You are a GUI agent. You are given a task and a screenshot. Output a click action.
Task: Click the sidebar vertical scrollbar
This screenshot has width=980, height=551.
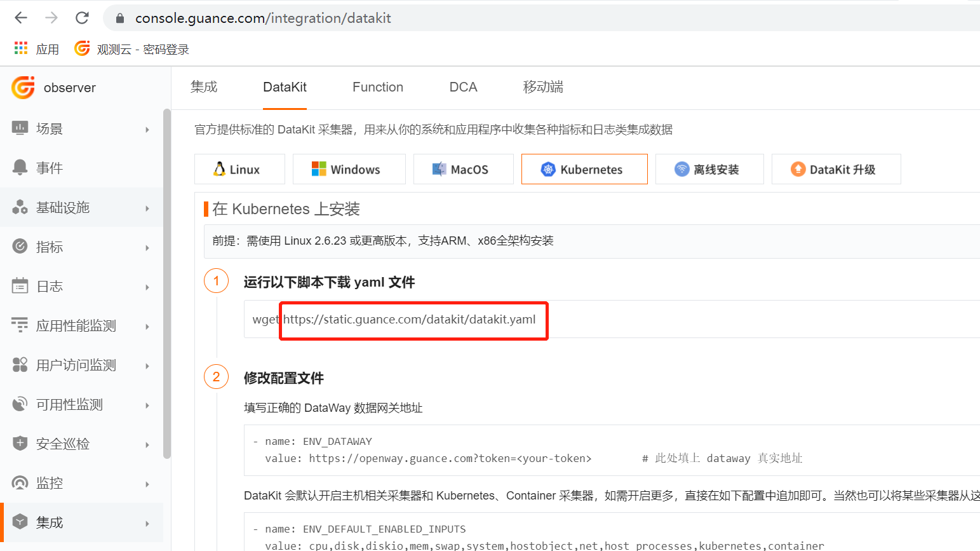(x=167, y=283)
